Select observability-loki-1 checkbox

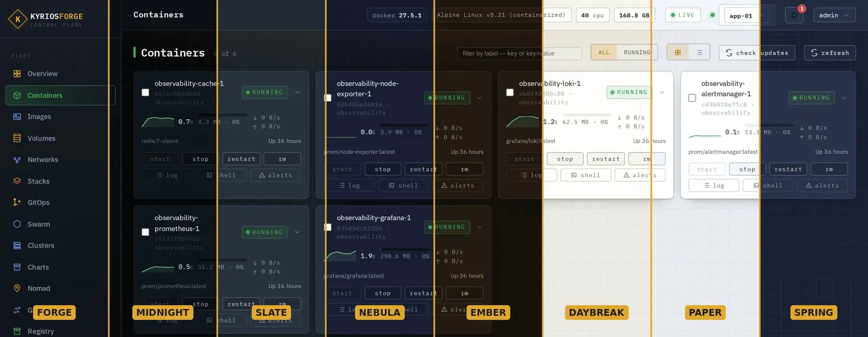pyautogui.click(x=510, y=92)
